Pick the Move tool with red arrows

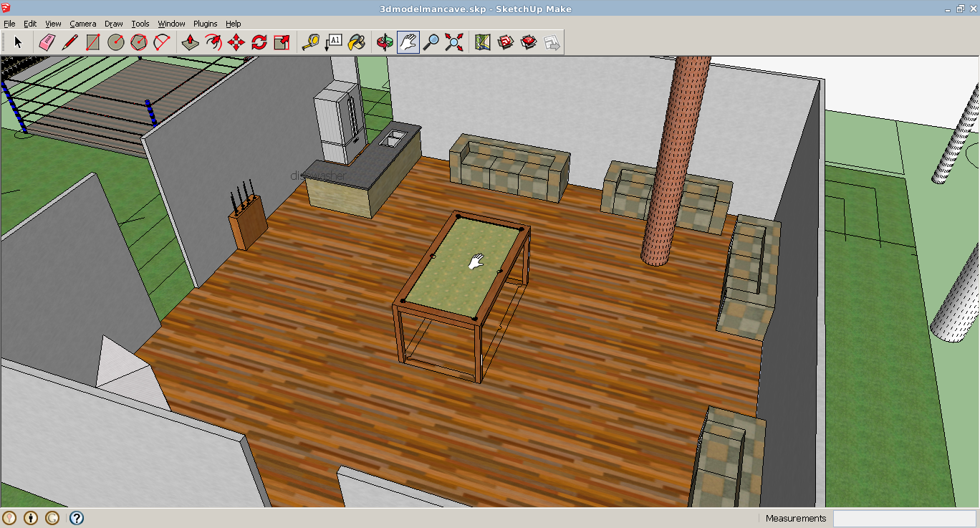[x=236, y=42]
